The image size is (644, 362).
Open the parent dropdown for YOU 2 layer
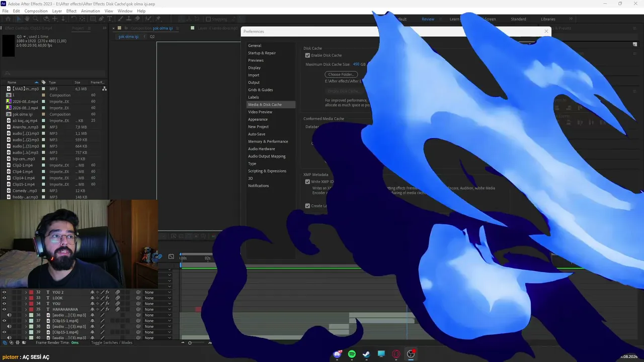click(157, 292)
